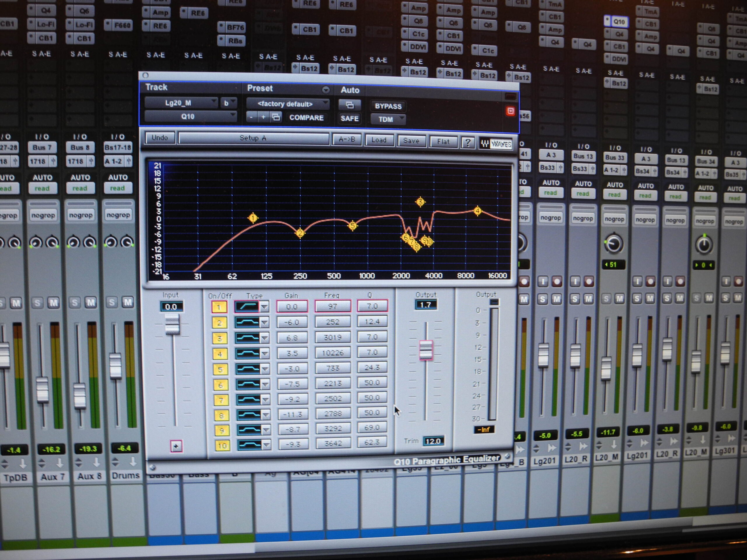Click the nogrop group button on Aux 7
This screenshot has width=747, height=560.
pyautogui.click(x=43, y=215)
